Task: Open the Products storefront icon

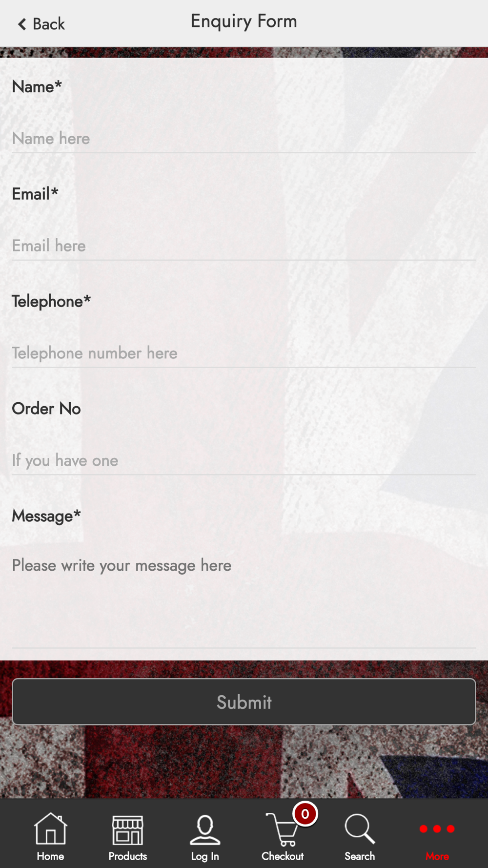Action: pos(127,829)
